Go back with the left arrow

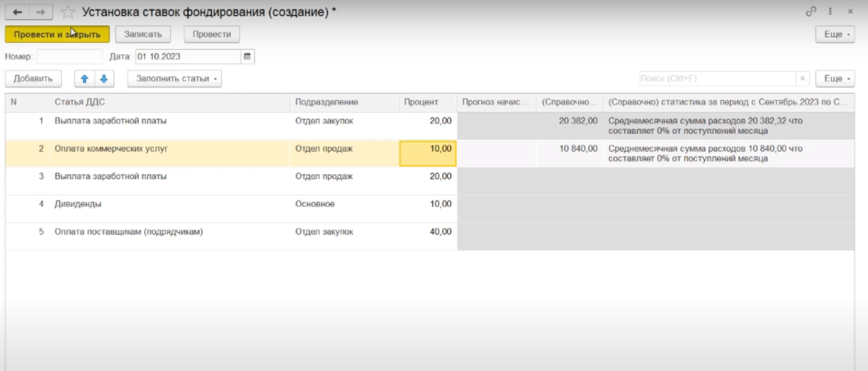click(x=17, y=12)
